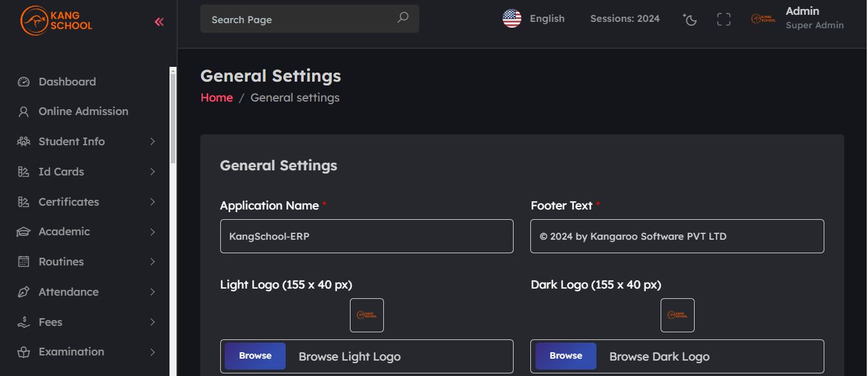Expand the Fees submenu arrow
This screenshot has width=868, height=376.
coord(153,322)
